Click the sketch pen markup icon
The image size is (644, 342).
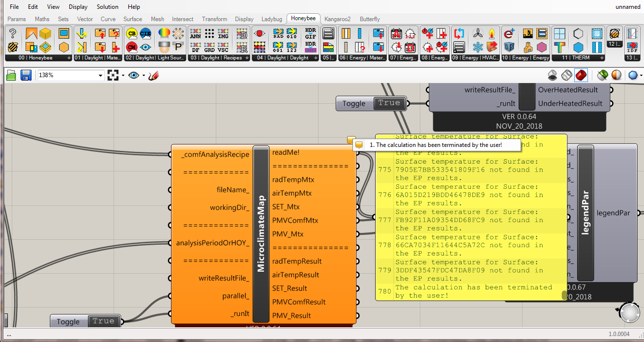pos(154,76)
